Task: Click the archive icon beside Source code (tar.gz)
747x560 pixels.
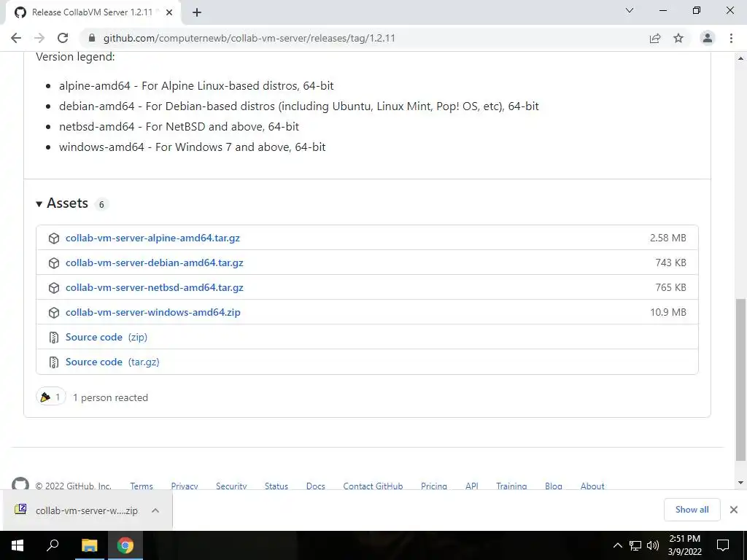Action: (54, 362)
